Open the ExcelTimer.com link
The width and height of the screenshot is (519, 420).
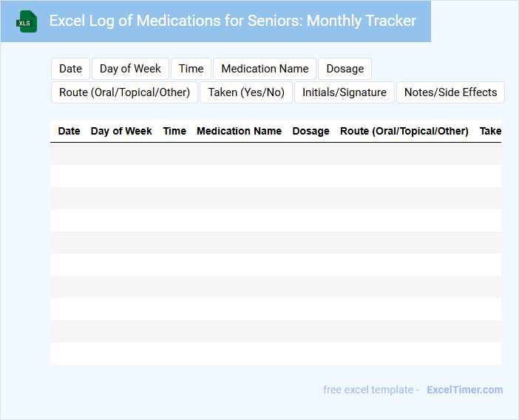[x=464, y=390]
